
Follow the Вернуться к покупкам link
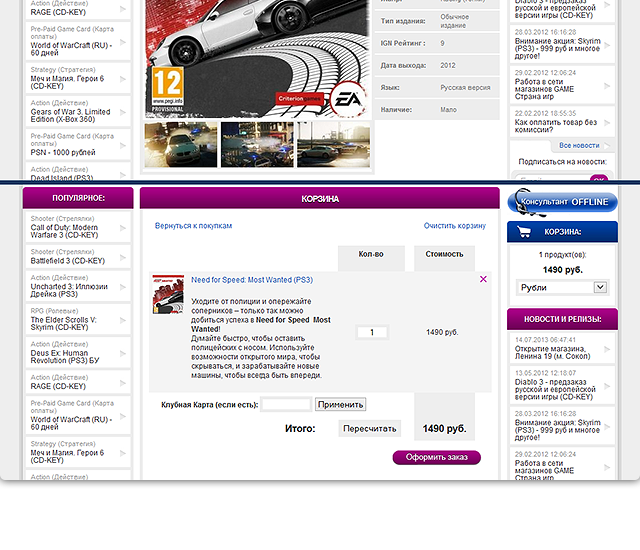pyautogui.click(x=193, y=226)
